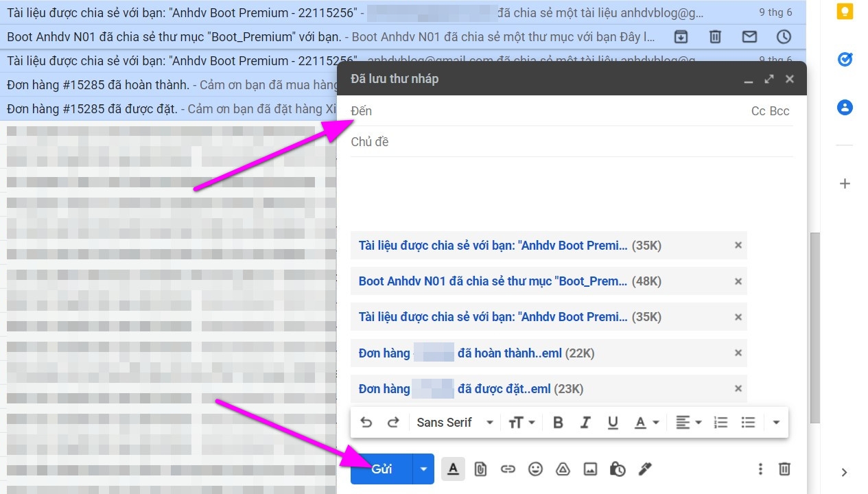Insert signature with the pen icon
The image size is (868, 494).
(644, 469)
